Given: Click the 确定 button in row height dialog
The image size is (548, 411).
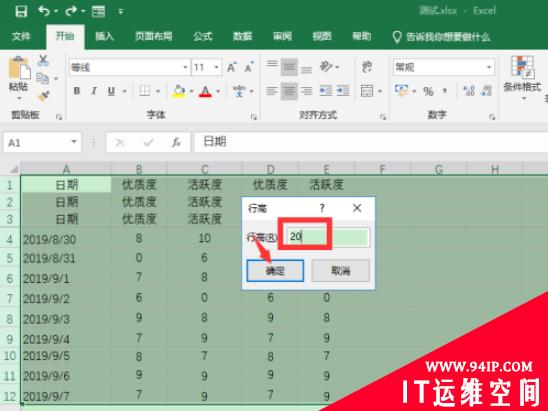Looking at the screenshot, I should point(275,271).
